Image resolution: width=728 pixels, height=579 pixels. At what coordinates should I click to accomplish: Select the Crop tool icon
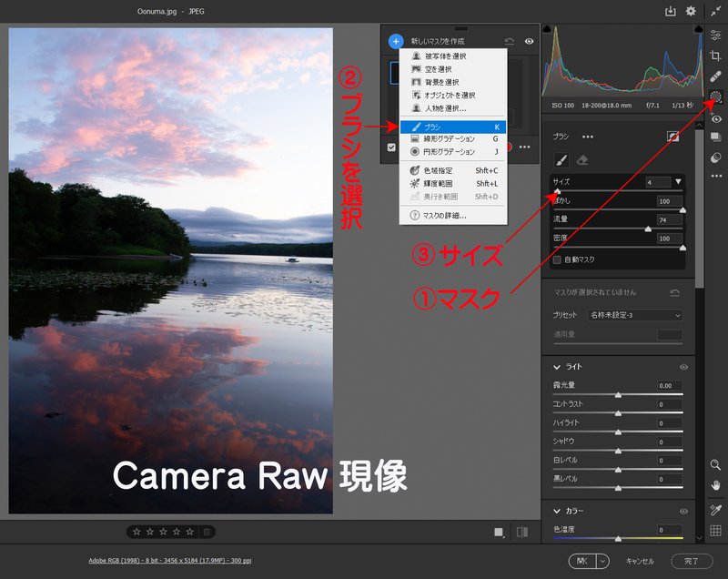point(715,56)
